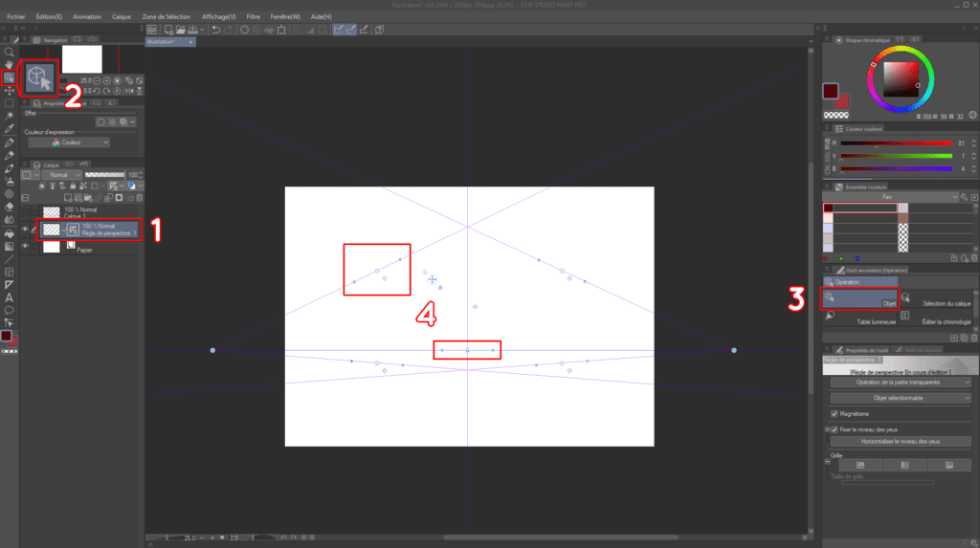
Task: Select the Auto select magic wand tool
Action: tap(9, 117)
